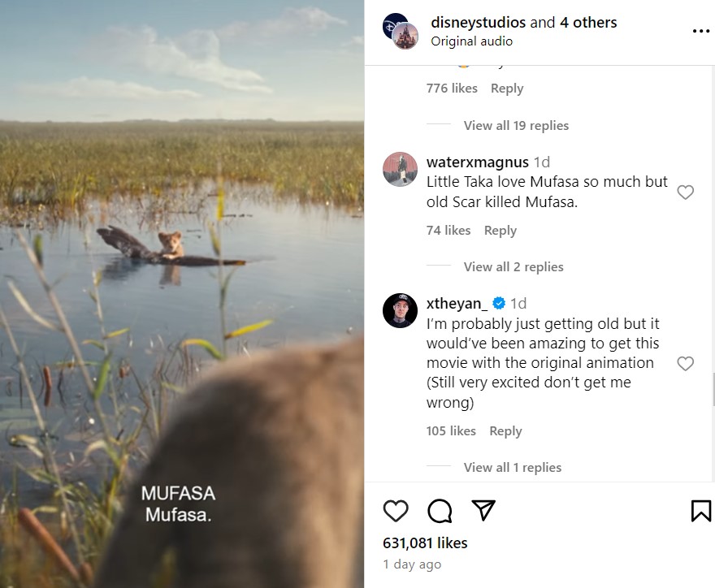Open the three-dot more options menu
715x588 pixels.
(x=700, y=31)
